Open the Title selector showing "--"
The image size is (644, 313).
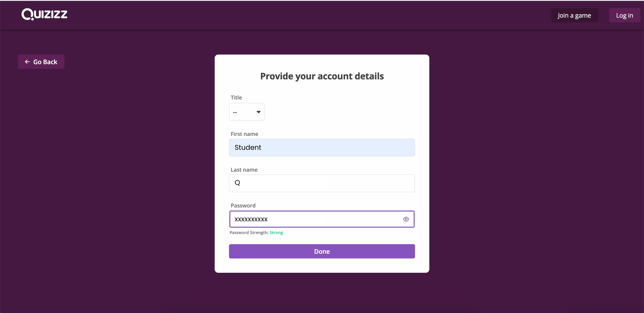tap(247, 112)
